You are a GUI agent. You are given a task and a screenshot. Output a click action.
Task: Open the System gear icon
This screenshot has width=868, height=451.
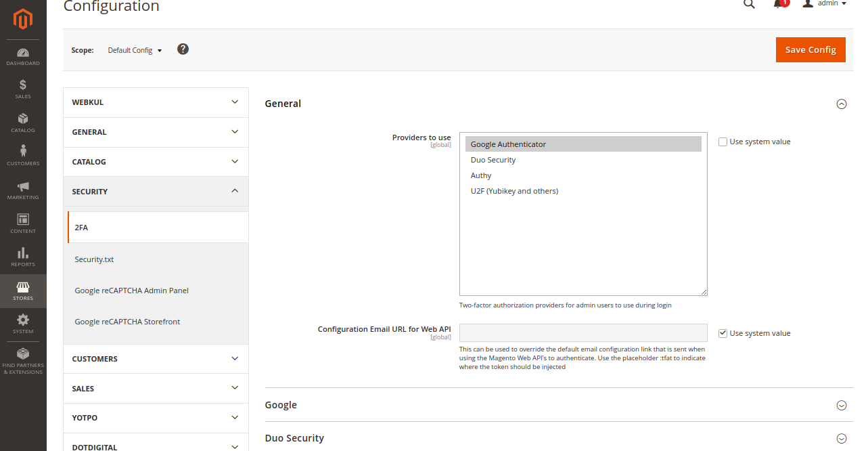tap(23, 324)
